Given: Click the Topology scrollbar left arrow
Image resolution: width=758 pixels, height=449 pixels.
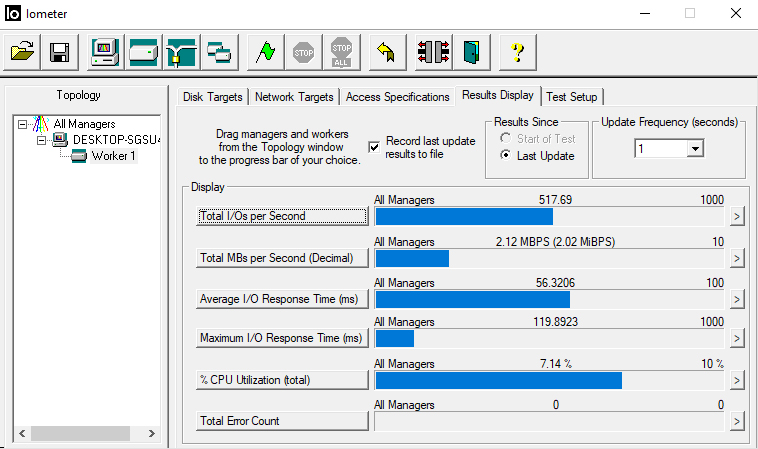Looking at the screenshot, I should click(x=22, y=434).
